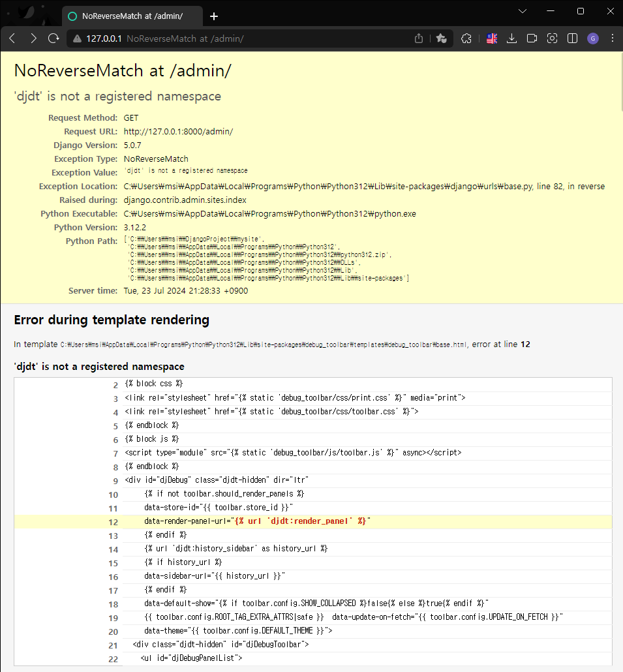Reload the current page
Viewport: 623px width, 672px height.
click(x=53, y=38)
